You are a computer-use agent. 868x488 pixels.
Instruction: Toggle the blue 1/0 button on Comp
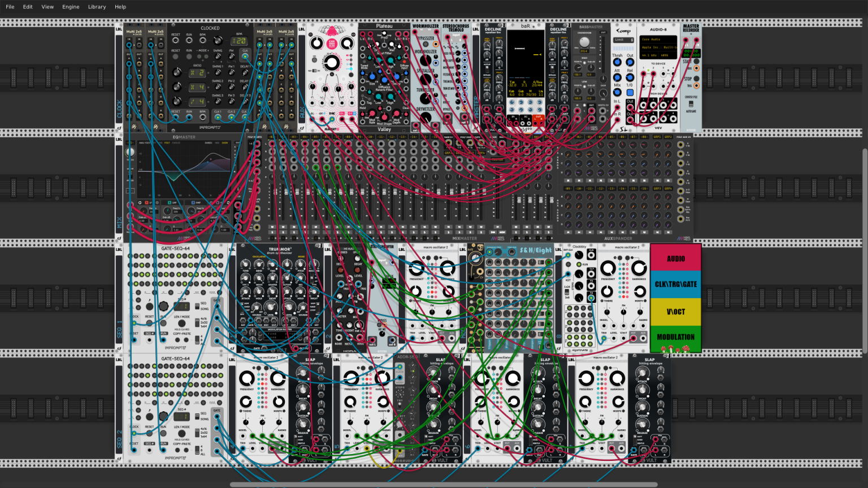tap(630, 93)
